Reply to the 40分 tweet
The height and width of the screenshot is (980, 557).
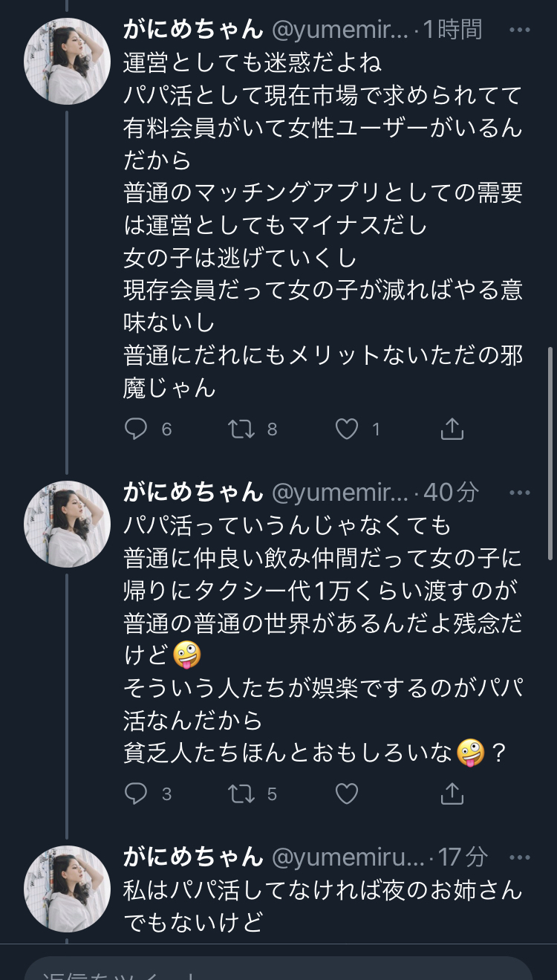click(137, 794)
